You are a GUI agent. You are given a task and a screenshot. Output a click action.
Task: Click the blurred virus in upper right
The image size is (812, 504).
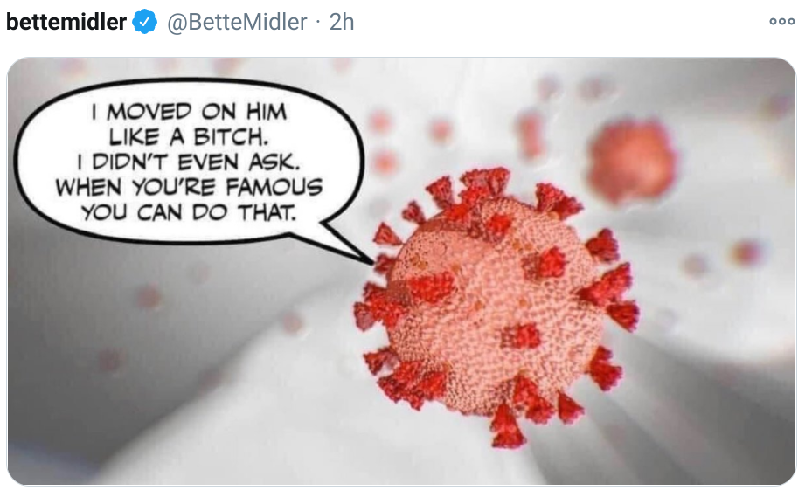[x=632, y=161]
